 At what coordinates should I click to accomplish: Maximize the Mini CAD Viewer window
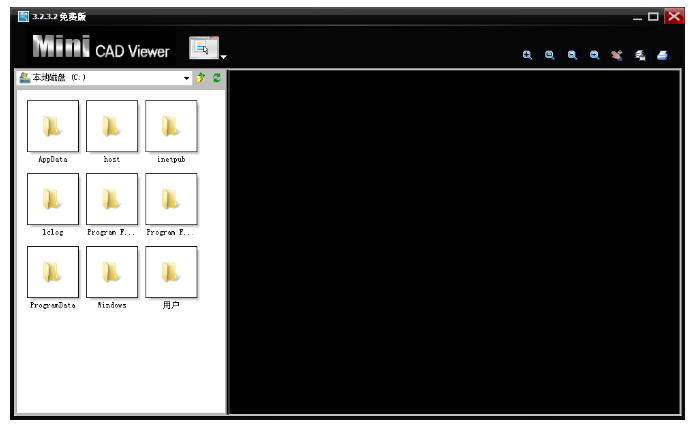pos(653,17)
